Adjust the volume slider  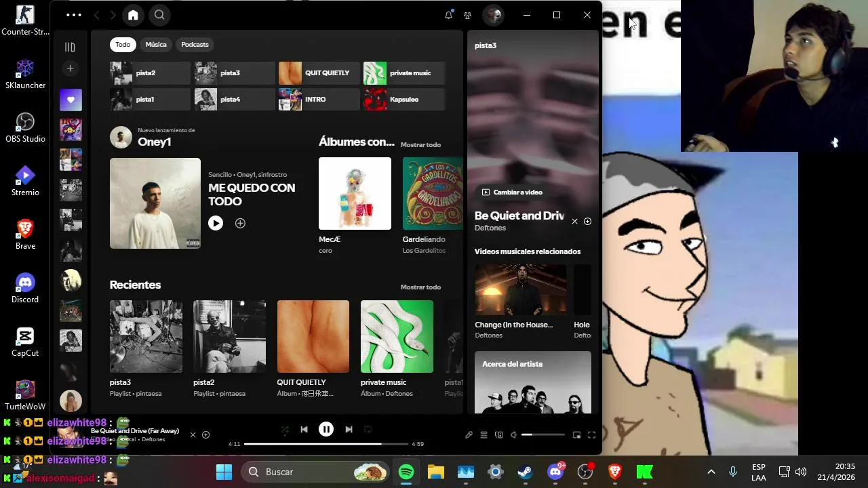click(543, 435)
